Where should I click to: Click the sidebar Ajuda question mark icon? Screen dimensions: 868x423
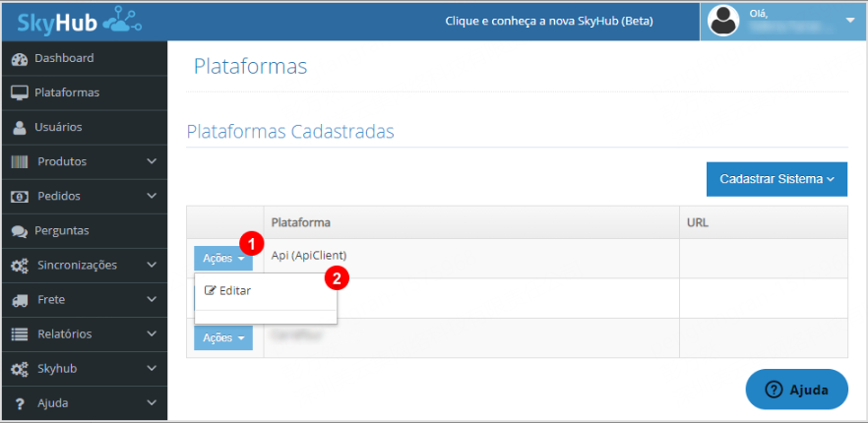20,403
